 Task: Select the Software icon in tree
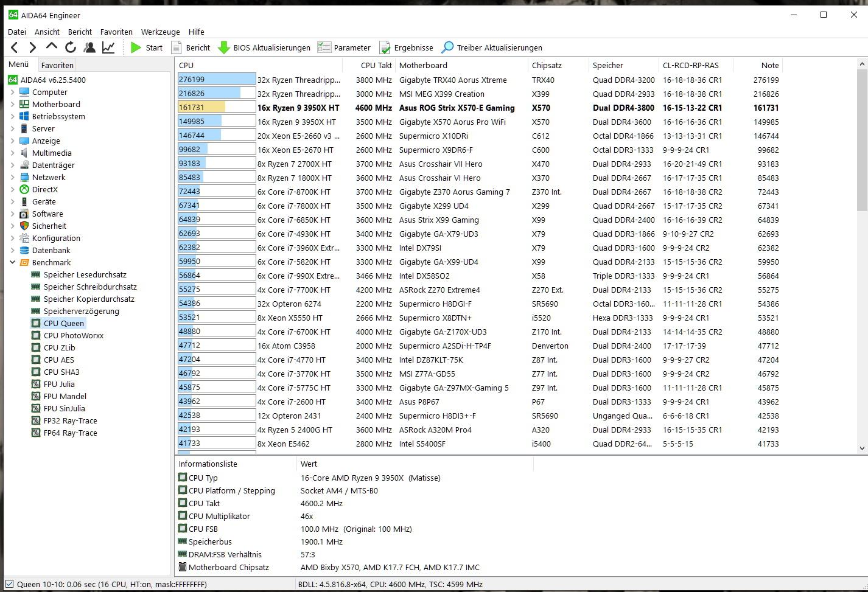(24, 214)
